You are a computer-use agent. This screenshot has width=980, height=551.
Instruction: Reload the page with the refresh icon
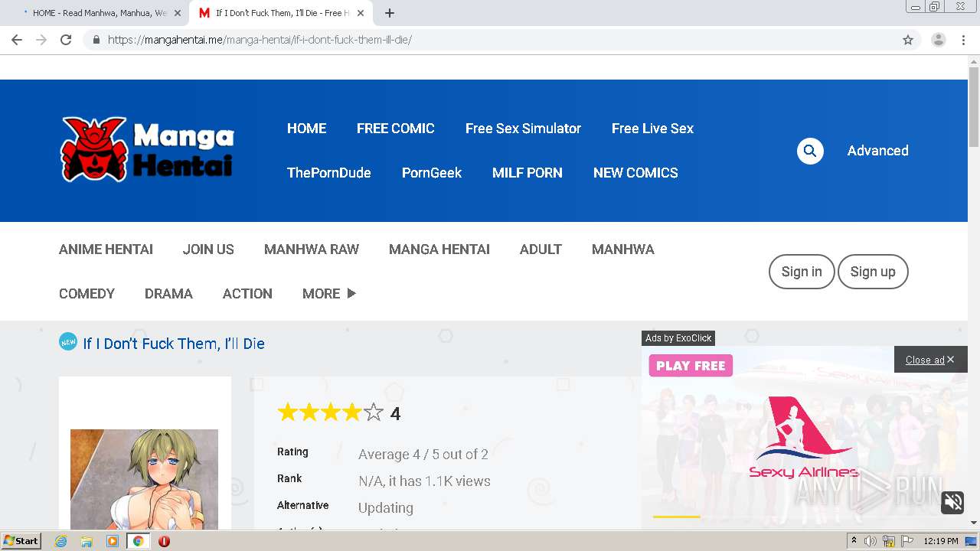pyautogui.click(x=66, y=40)
